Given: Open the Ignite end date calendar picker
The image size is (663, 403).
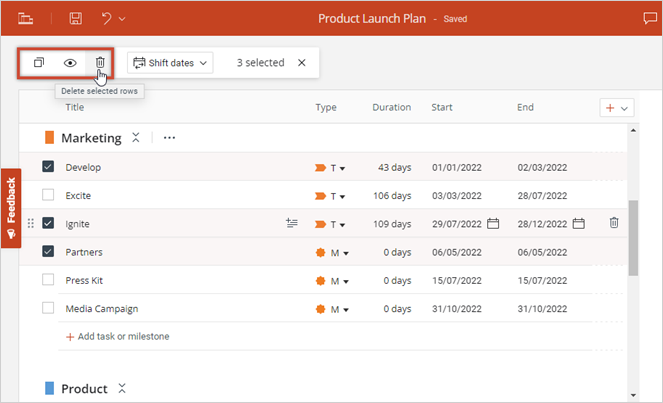Looking at the screenshot, I should tap(578, 223).
